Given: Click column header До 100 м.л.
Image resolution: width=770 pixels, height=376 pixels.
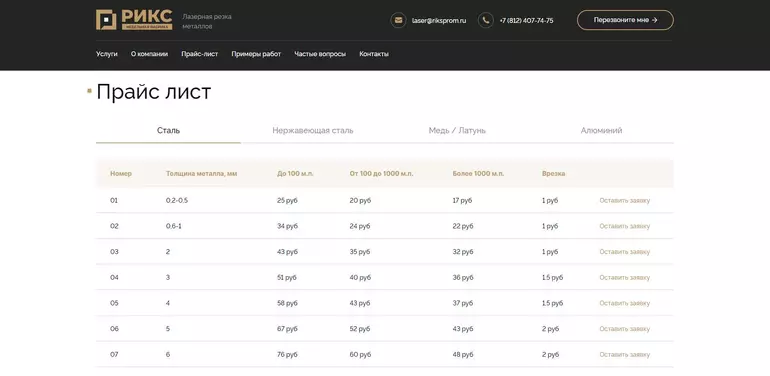Looking at the screenshot, I should coord(295,174).
